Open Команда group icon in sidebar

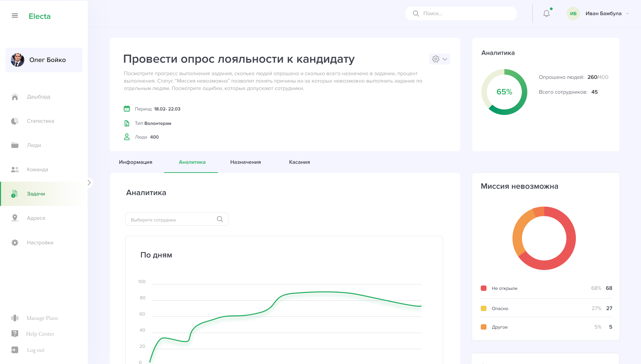[15, 170]
